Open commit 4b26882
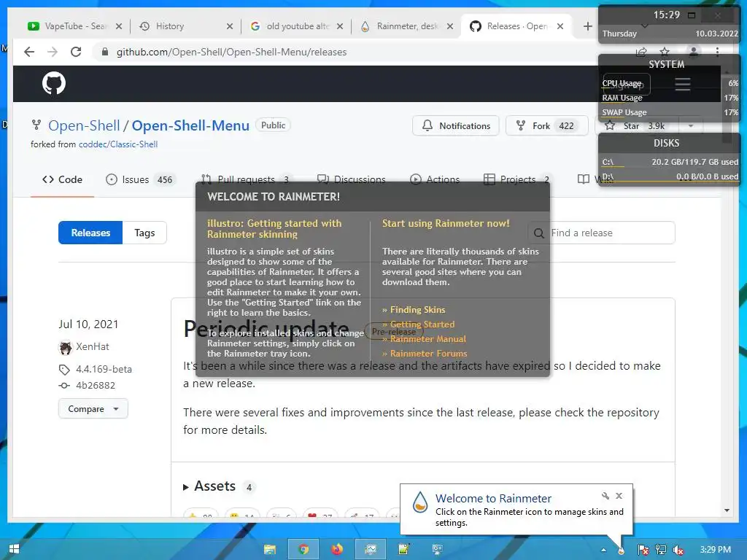This screenshot has width=747, height=560. (x=96, y=386)
